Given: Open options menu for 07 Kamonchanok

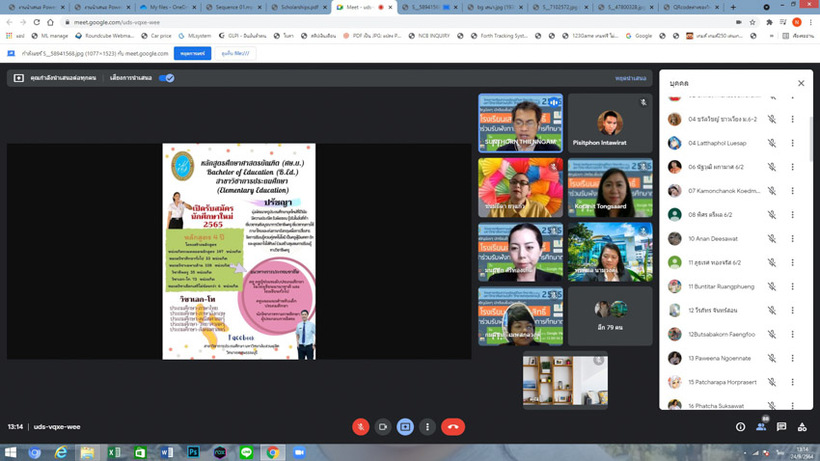Looking at the screenshot, I should tap(793, 191).
